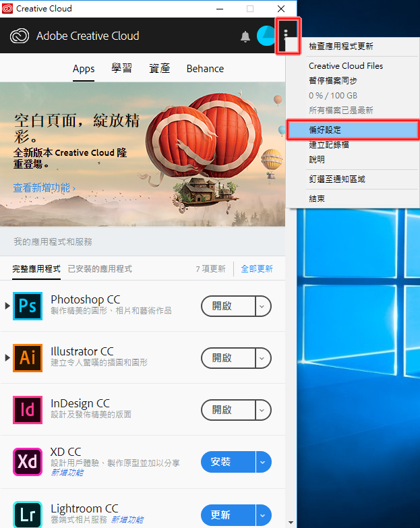
Task: Open the notifications bell icon
Action: click(245, 36)
